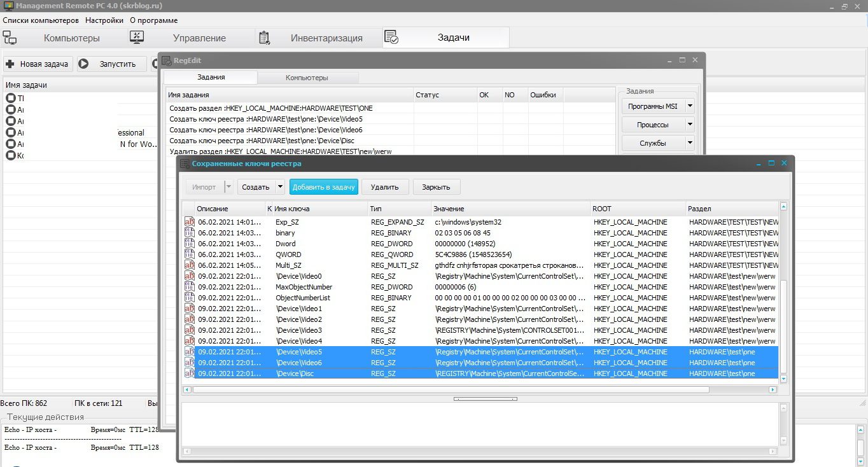Click the splitter handle below the registry list
868x467 pixels.
(x=485, y=399)
